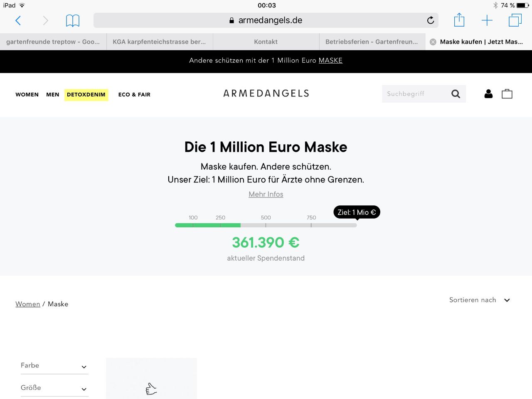This screenshot has height=399, width=532.
Task: Switch to the Kontakt tab
Action: (266, 42)
